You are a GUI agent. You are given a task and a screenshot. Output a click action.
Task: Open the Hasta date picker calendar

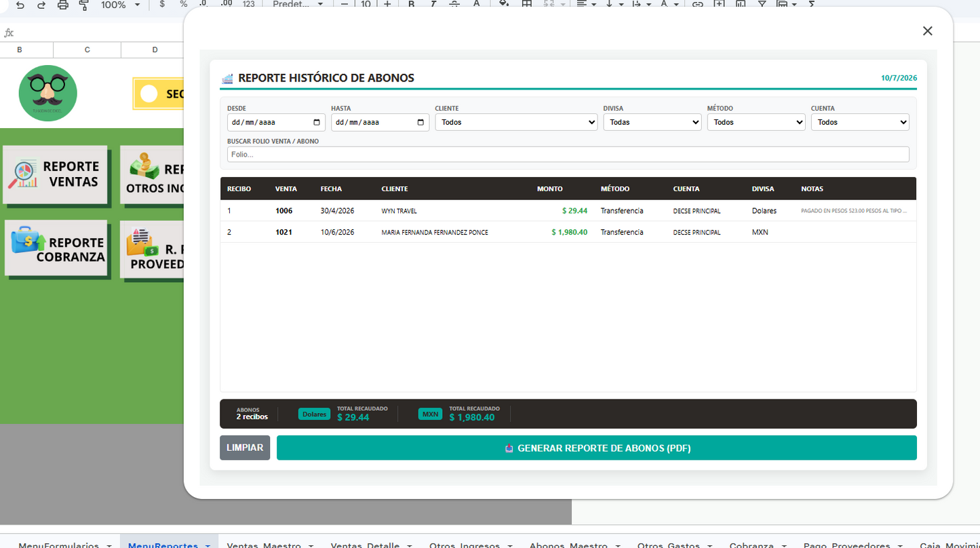(x=420, y=123)
